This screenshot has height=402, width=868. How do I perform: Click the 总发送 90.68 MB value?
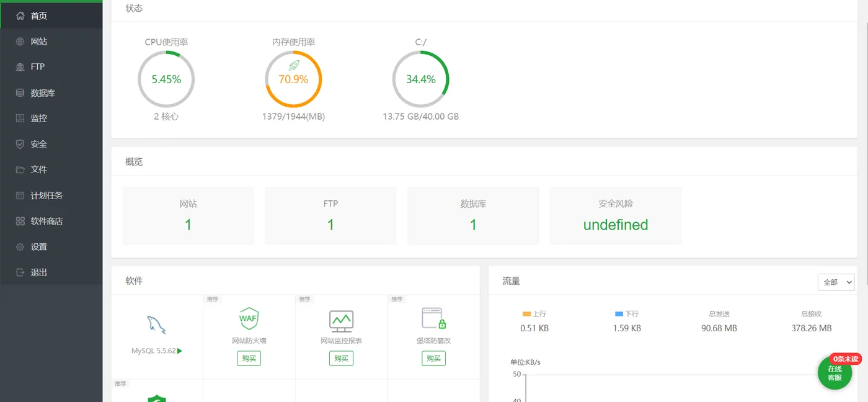tap(719, 328)
